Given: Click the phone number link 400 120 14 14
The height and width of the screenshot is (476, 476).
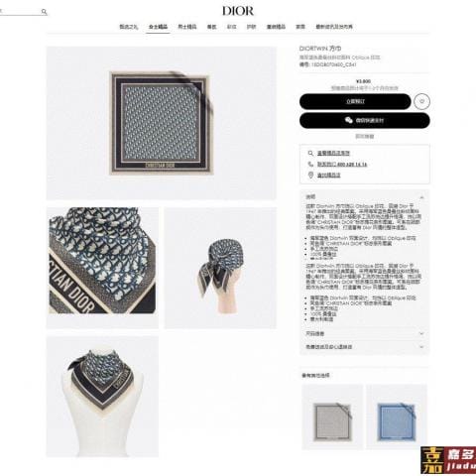Looking at the screenshot, I should pyautogui.click(x=342, y=165).
